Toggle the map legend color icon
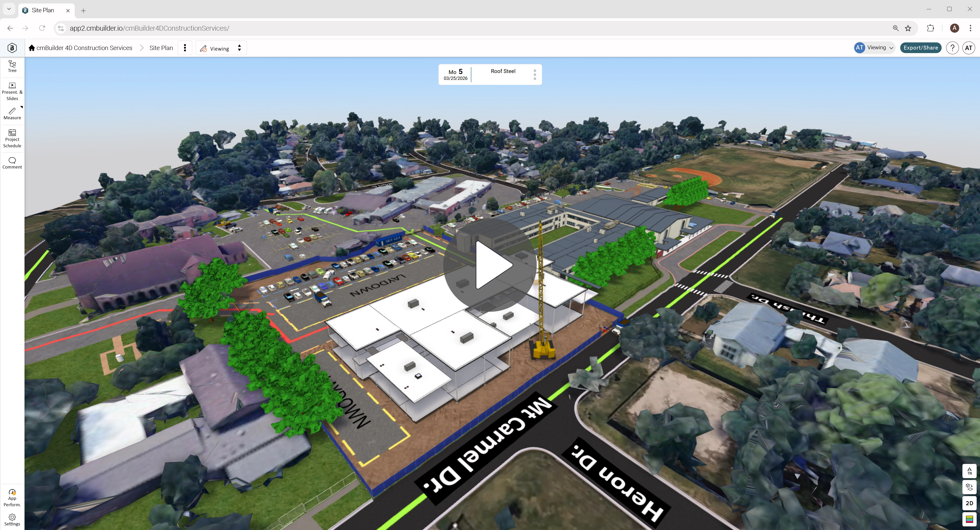The height and width of the screenshot is (530, 980). 969,518
